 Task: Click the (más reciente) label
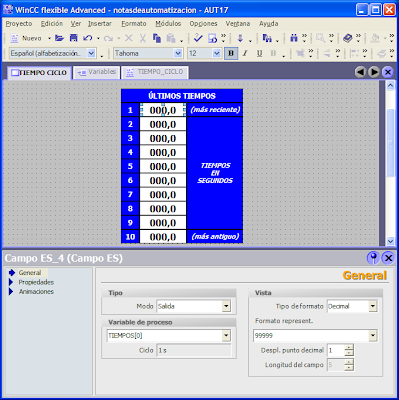tap(215, 110)
